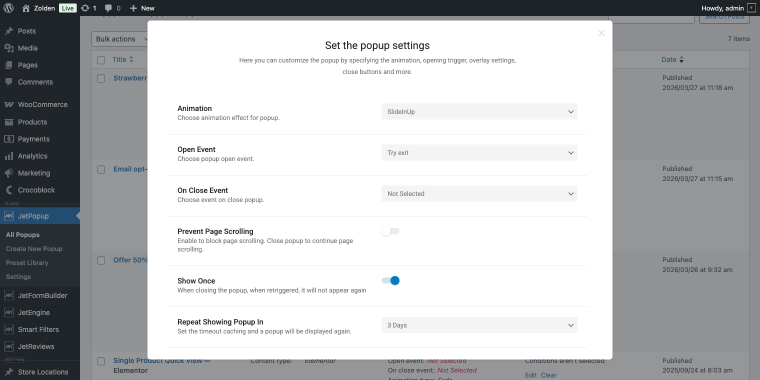Open the Repeat Showing Popup In dropdown

(x=479, y=325)
